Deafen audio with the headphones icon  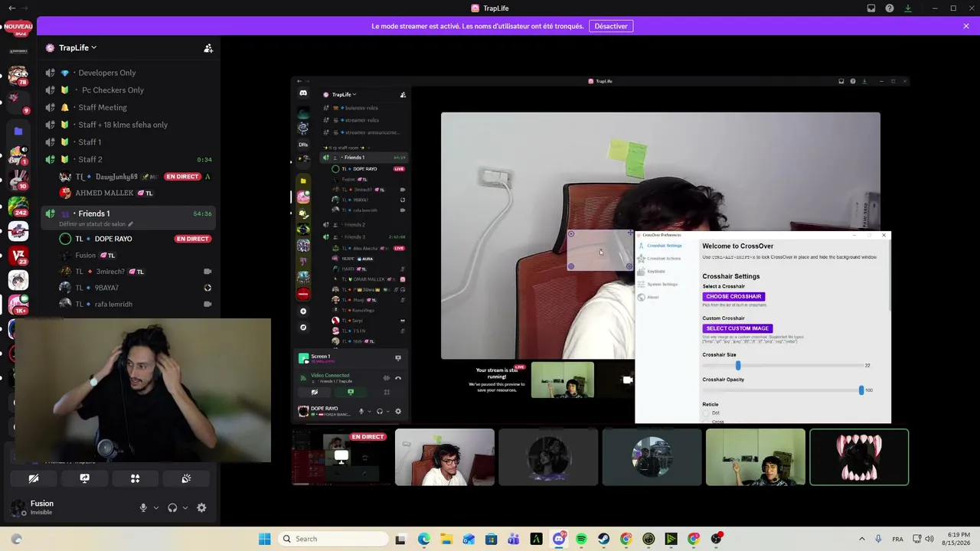click(x=172, y=507)
